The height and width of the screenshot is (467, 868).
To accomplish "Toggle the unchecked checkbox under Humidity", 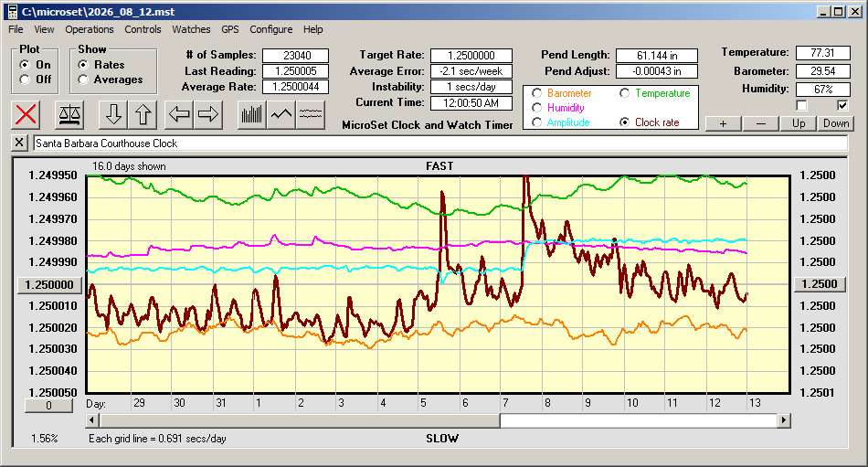I will pos(801,105).
